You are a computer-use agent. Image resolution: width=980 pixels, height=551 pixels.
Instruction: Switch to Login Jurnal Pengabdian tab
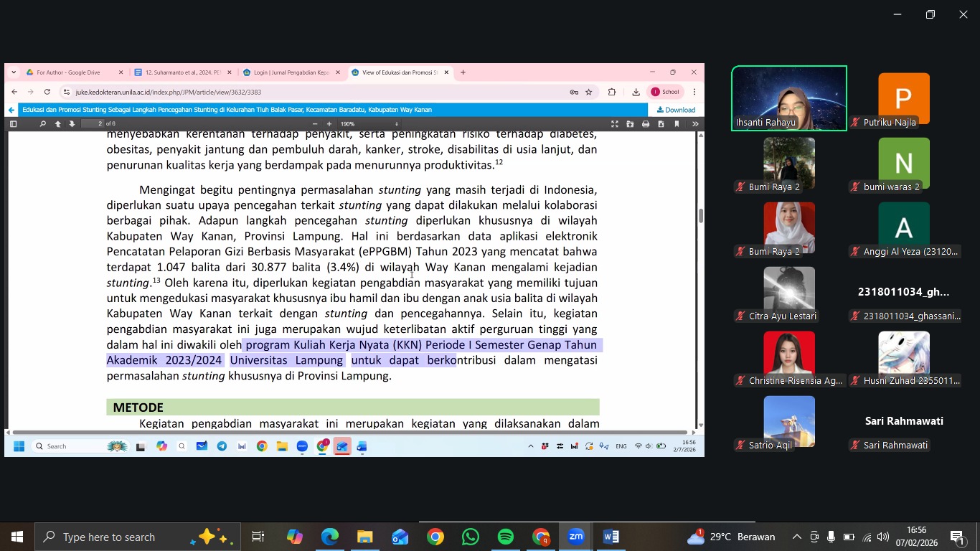point(291,72)
